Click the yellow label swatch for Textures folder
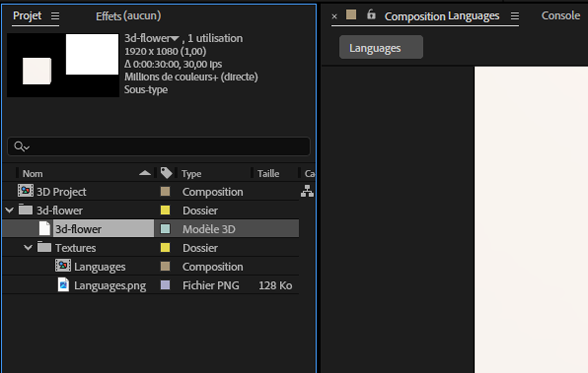The image size is (588, 373). click(x=165, y=247)
